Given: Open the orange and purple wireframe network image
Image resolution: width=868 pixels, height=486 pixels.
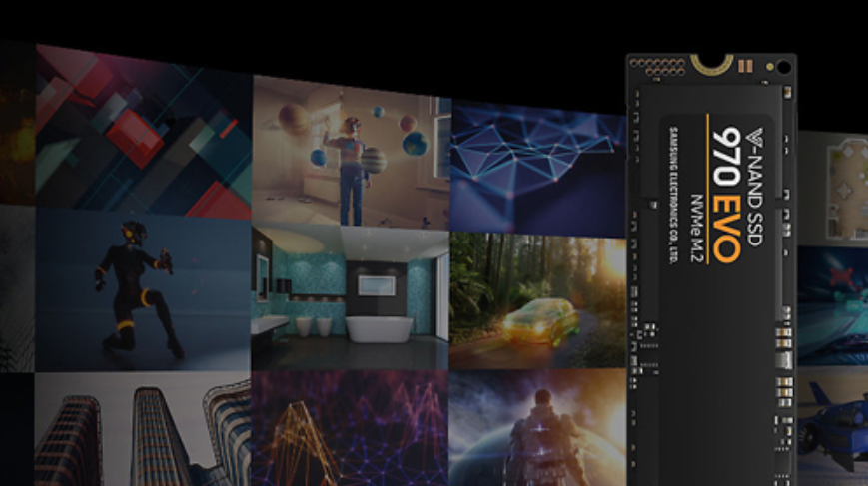Looking at the screenshot, I should coord(350,429).
